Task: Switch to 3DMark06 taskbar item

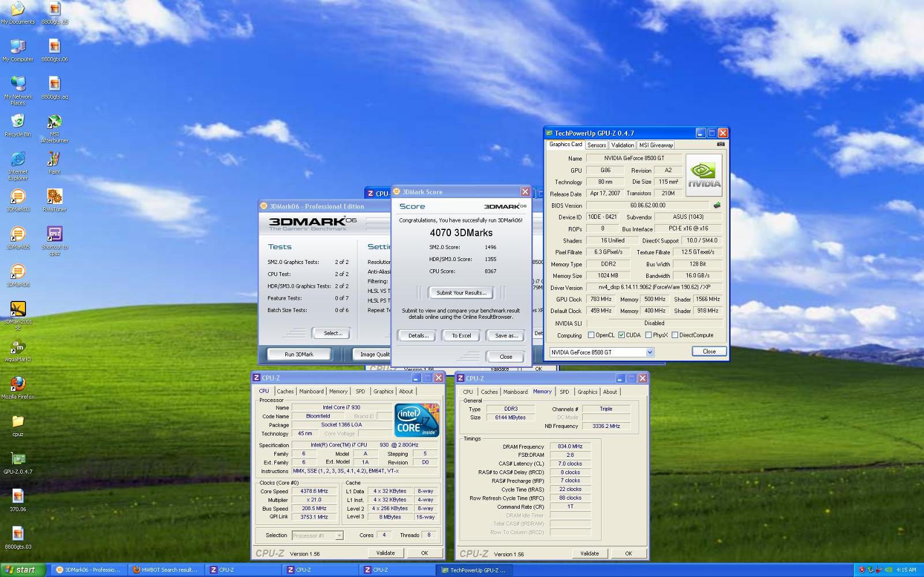Action: [88, 570]
